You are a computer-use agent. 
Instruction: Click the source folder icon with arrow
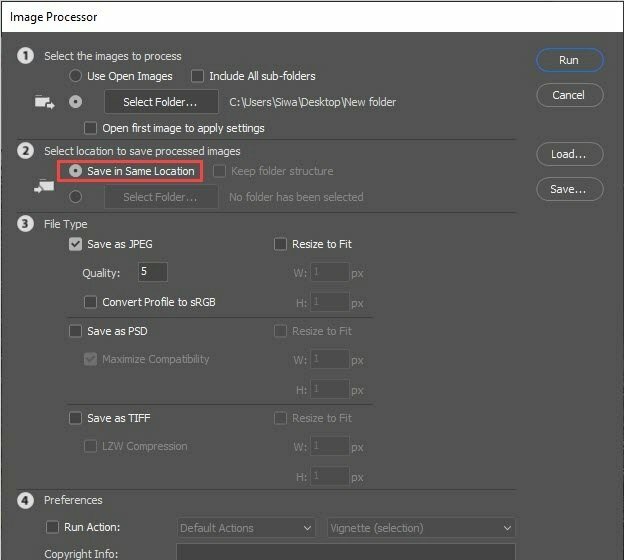[x=45, y=103]
